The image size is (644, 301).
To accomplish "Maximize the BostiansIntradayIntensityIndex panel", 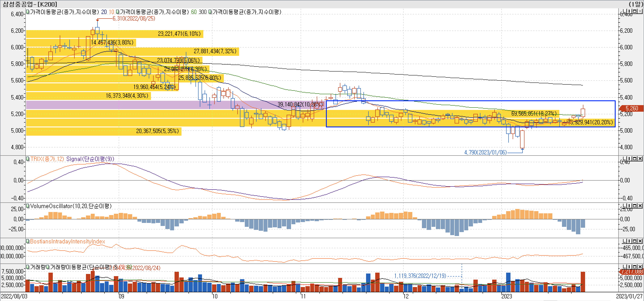I will (x=634, y=241).
